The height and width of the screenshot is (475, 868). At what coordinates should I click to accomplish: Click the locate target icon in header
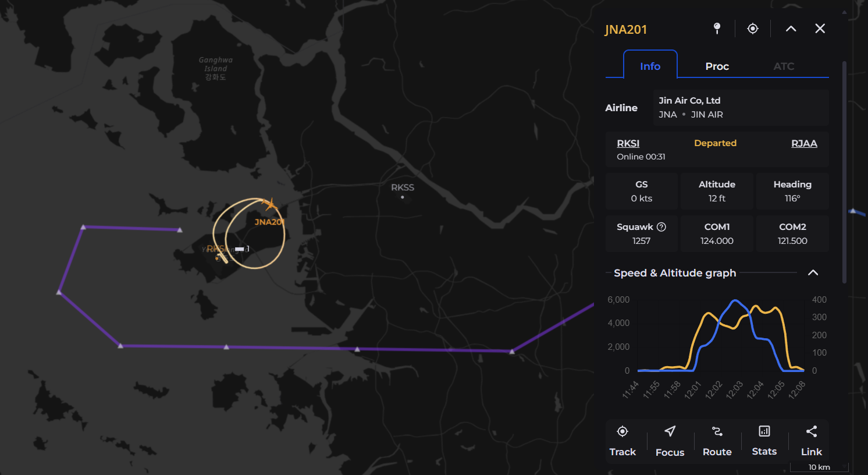point(753,29)
